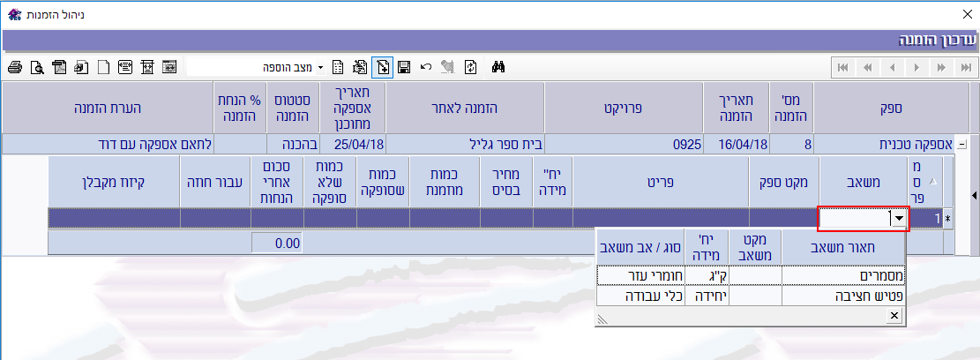Go to the next record arrow
Screen dimensions: 980x360
(917, 67)
